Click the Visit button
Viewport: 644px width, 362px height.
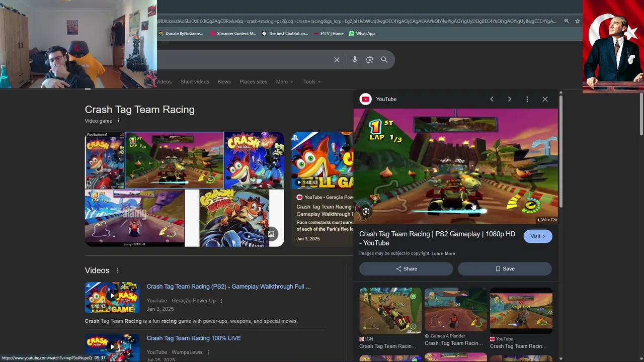click(538, 236)
